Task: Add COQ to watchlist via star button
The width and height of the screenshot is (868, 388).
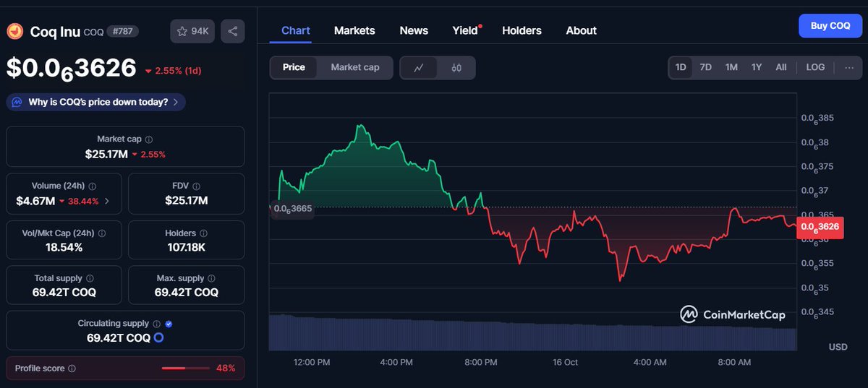Action: click(193, 31)
